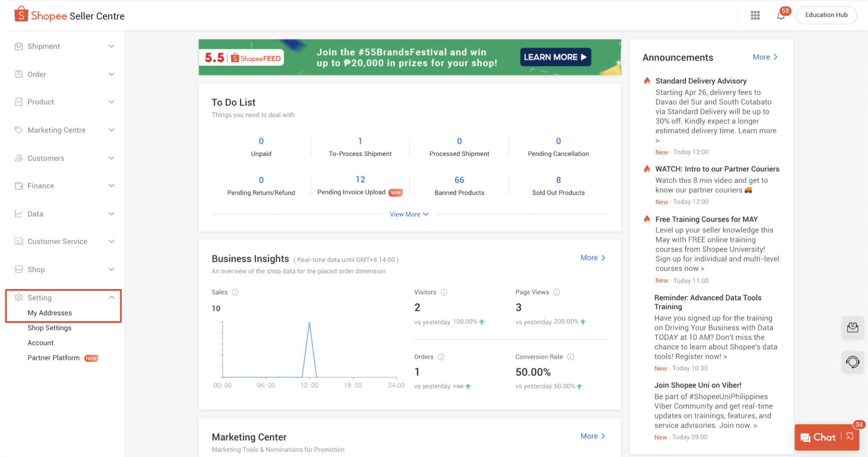The height and width of the screenshot is (457, 868).
Task: Click the headset support floating icon
Action: click(x=852, y=362)
